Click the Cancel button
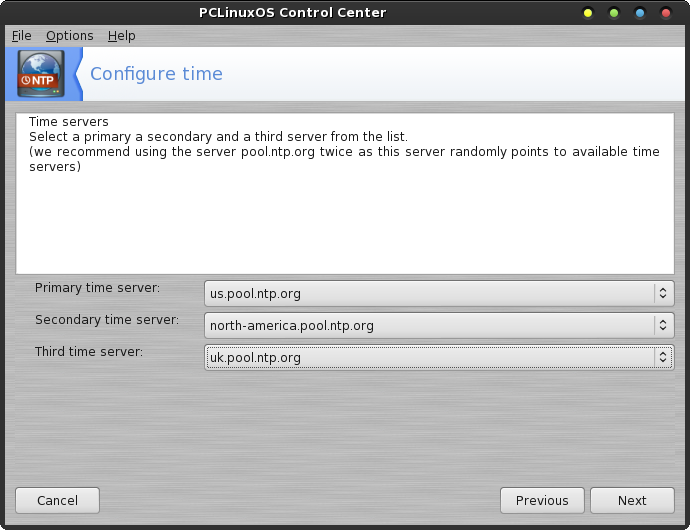The image size is (690, 530). pyautogui.click(x=58, y=501)
